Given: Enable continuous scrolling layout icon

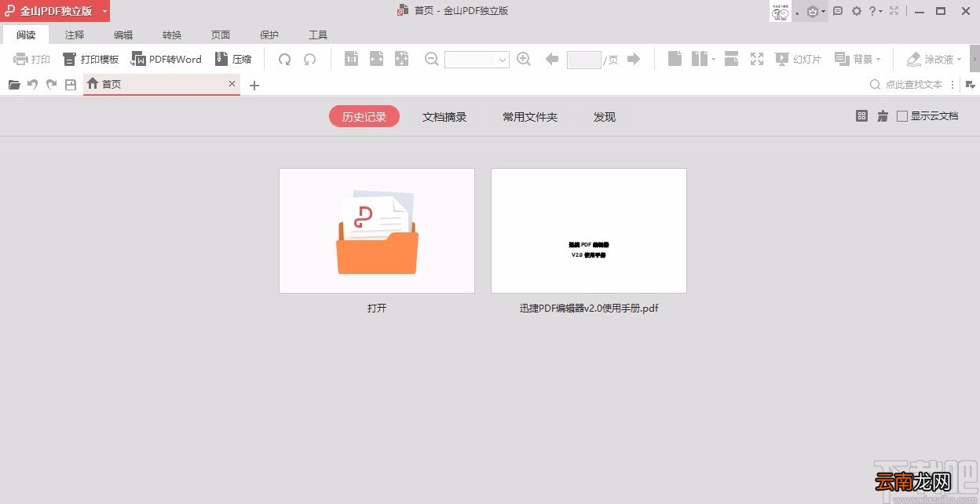Looking at the screenshot, I should coord(731,59).
